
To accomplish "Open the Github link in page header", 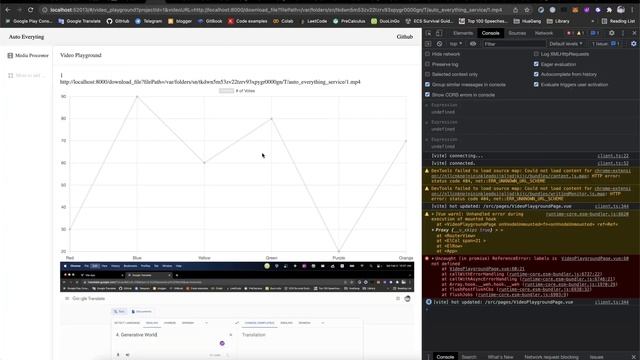I will (x=404, y=37).
